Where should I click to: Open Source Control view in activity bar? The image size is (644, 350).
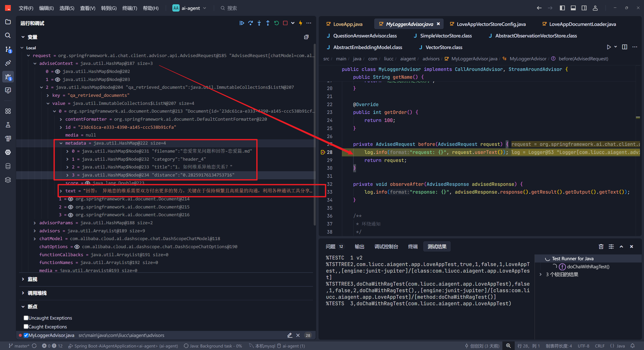pyautogui.click(x=8, y=49)
